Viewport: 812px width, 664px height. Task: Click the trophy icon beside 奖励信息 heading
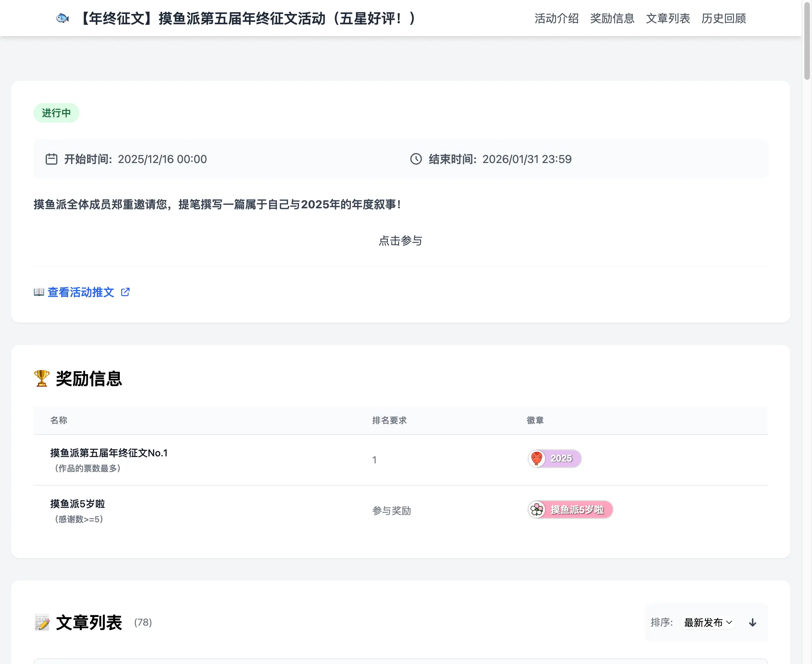click(41, 378)
